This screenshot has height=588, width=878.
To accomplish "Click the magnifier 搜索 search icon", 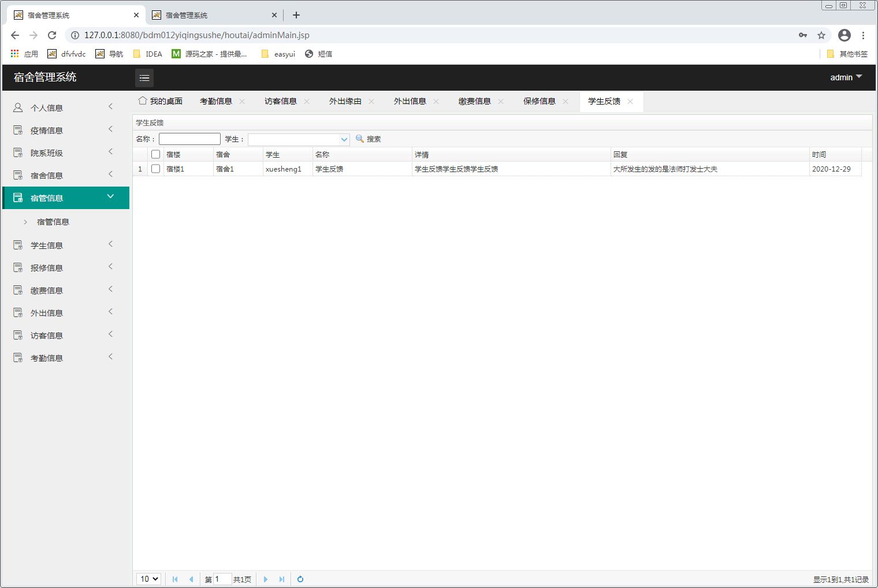I will (x=360, y=139).
